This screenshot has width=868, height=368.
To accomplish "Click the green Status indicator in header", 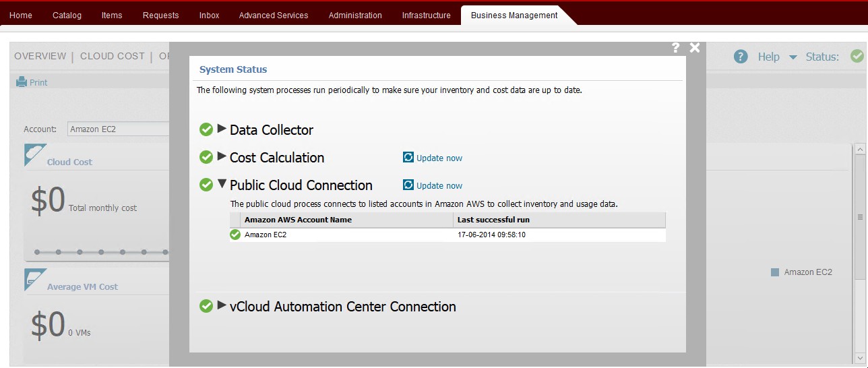I will pyautogui.click(x=857, y=57).
